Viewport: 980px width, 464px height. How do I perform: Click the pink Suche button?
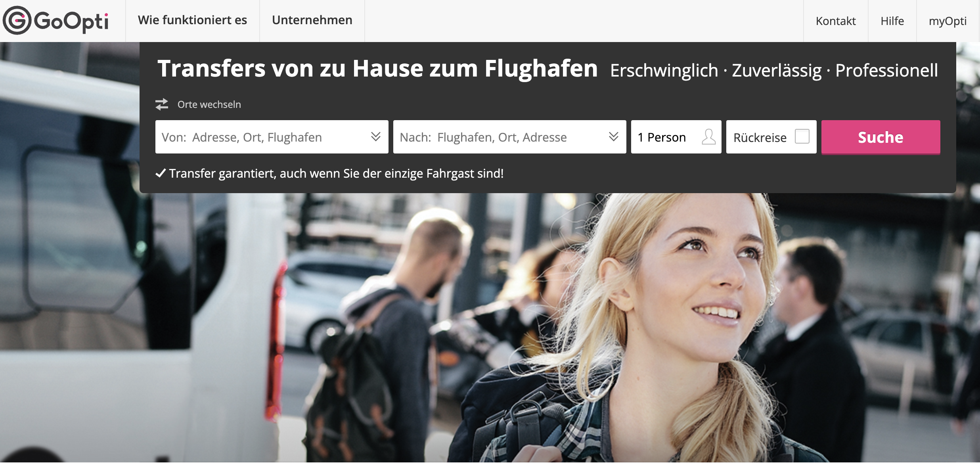[x=880, y=137]
